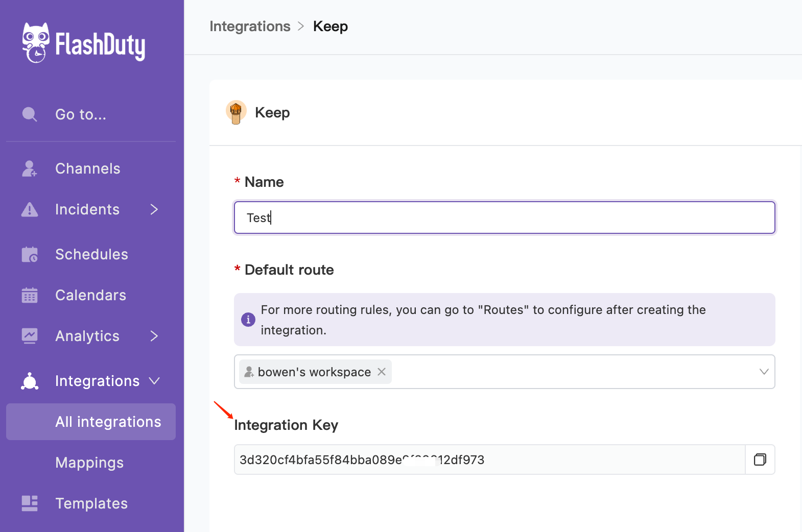Click the bowen's workspace tag
This screenshot has width=802, height=532.
tap(315, 372)
